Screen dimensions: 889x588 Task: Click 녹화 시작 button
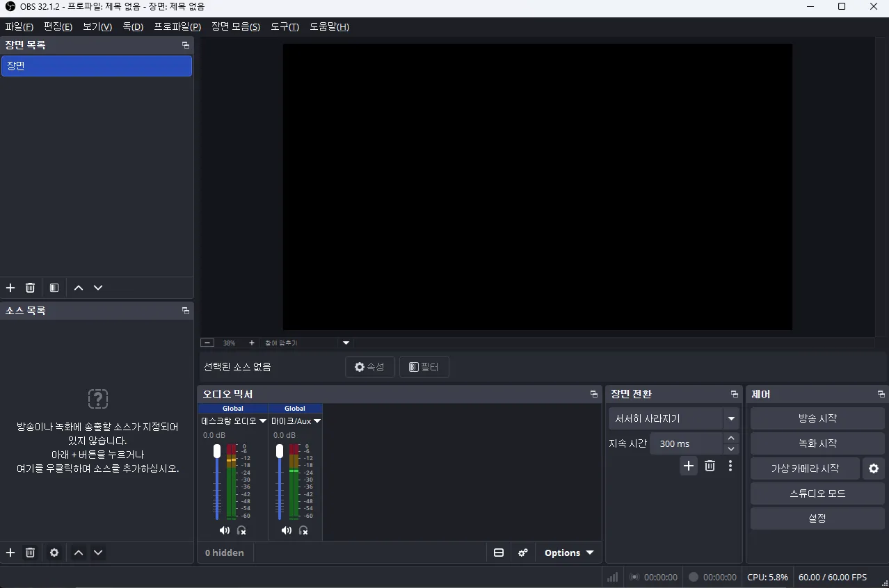pos(817,443)
